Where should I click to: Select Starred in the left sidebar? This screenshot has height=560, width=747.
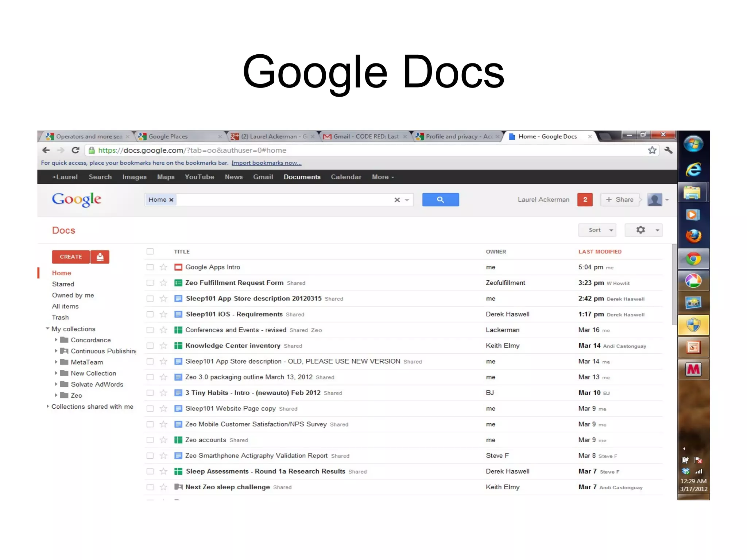[x=63, y=284]
